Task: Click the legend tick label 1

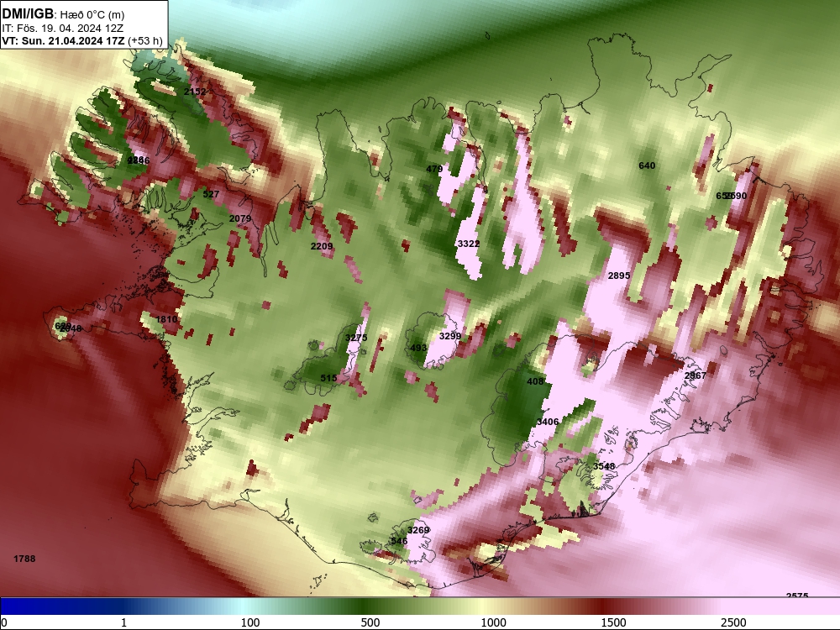Action: [x=123, y=622]
